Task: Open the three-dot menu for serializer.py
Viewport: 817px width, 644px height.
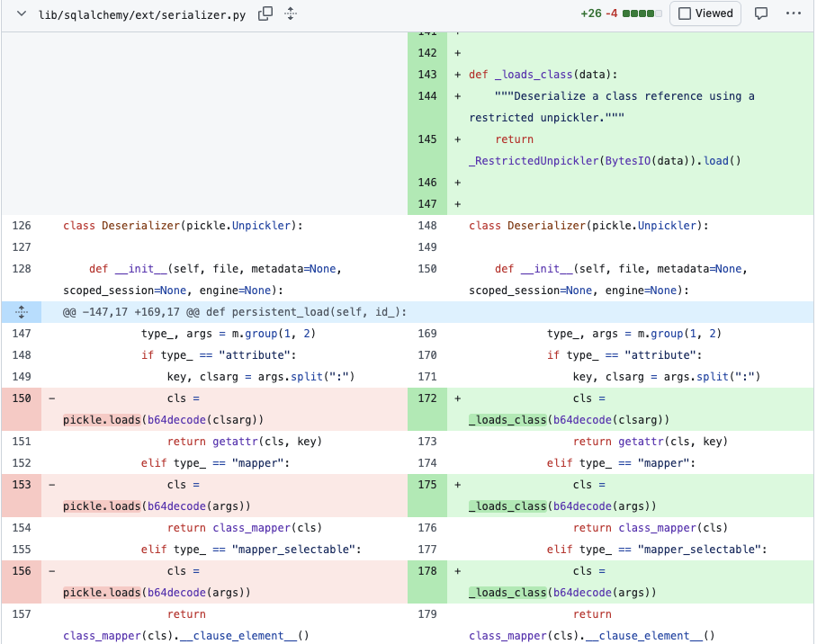Action: (x=794, y=13)
